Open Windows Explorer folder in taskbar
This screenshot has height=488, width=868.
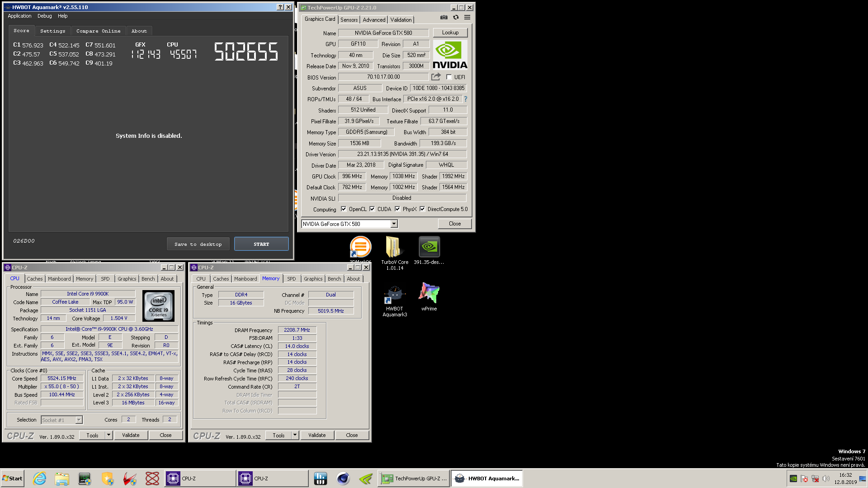62,479
